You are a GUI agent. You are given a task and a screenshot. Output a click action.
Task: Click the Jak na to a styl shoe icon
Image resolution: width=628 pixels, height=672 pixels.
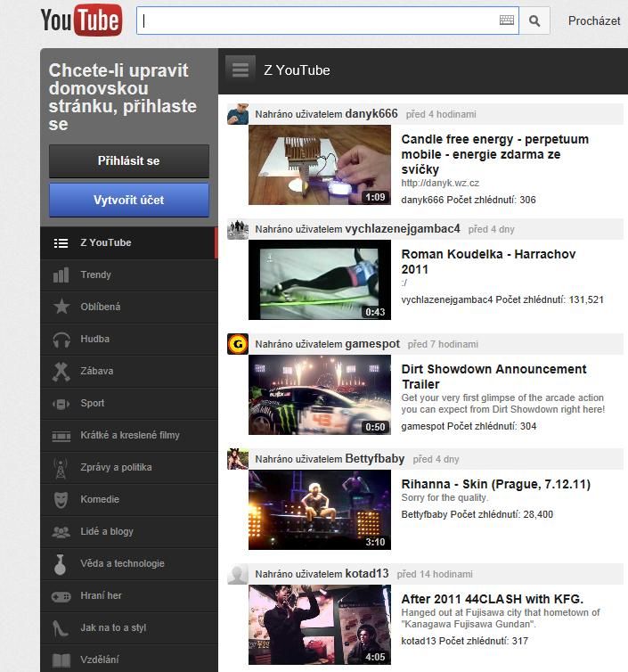60,628
